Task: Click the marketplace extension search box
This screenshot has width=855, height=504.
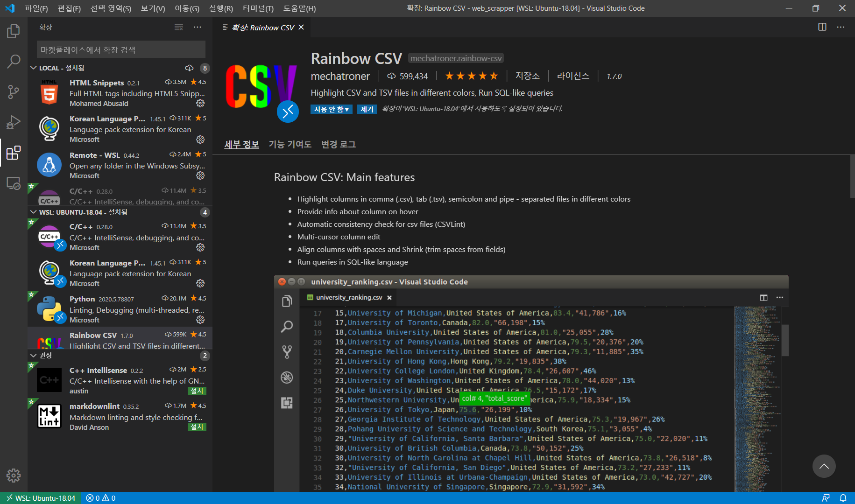Action: pyautogui.click(x=121, y=49)
